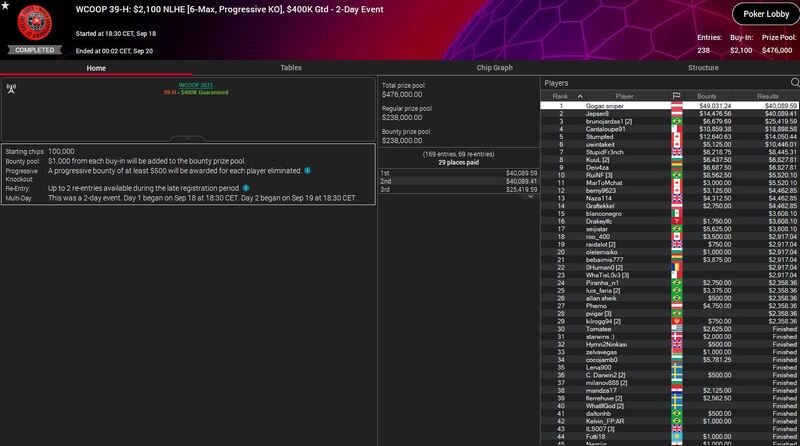This screenshot has height=446, width=800.
Task: Click the flag of Futti18
Action: click(x=677, y=437)
